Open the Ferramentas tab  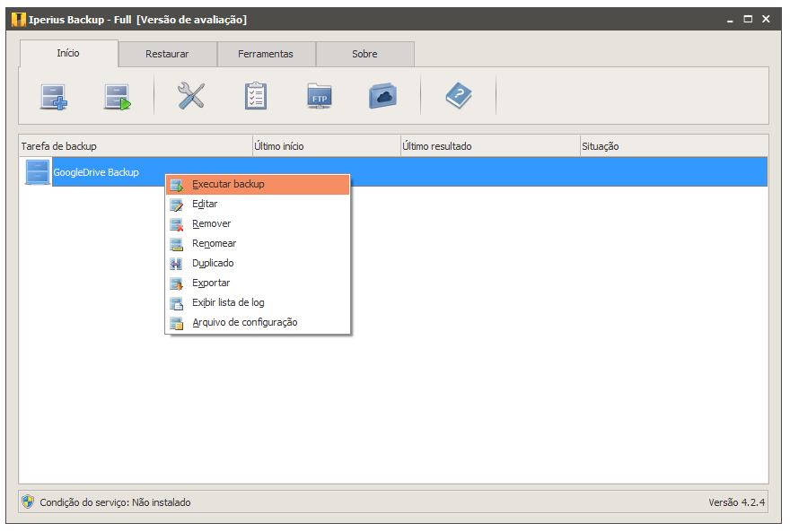266,54
